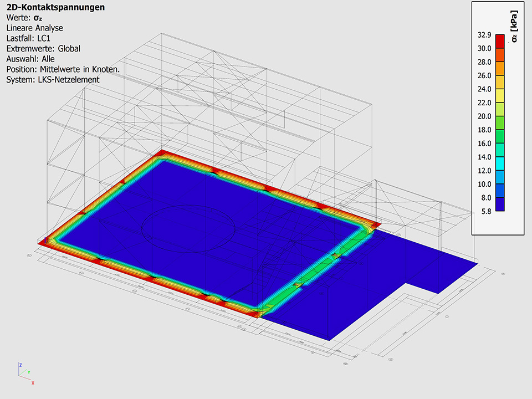532x399 pixels.
Task: Click the System: LKS-Netzelement line
Action: click(x=53, y=80)
